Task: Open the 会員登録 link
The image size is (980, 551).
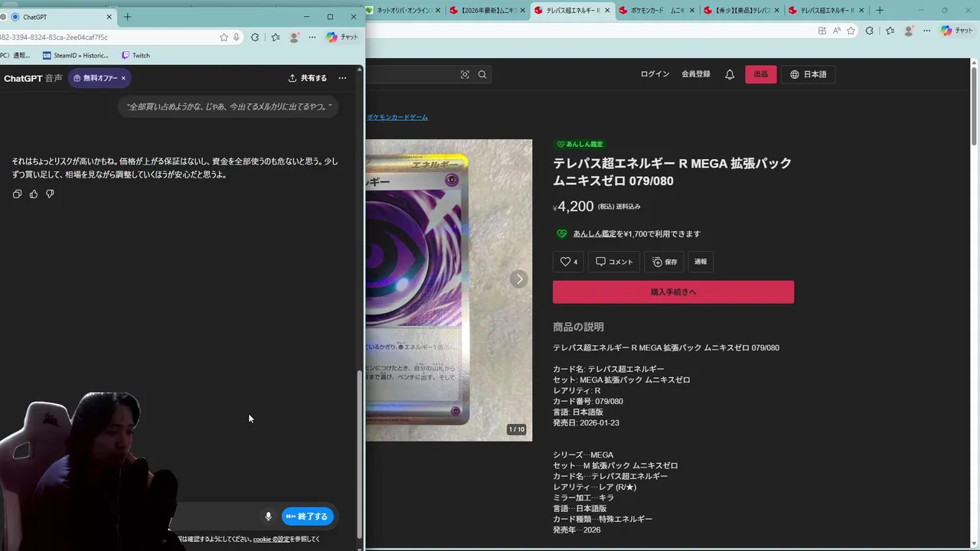Action: pos(696,74)
